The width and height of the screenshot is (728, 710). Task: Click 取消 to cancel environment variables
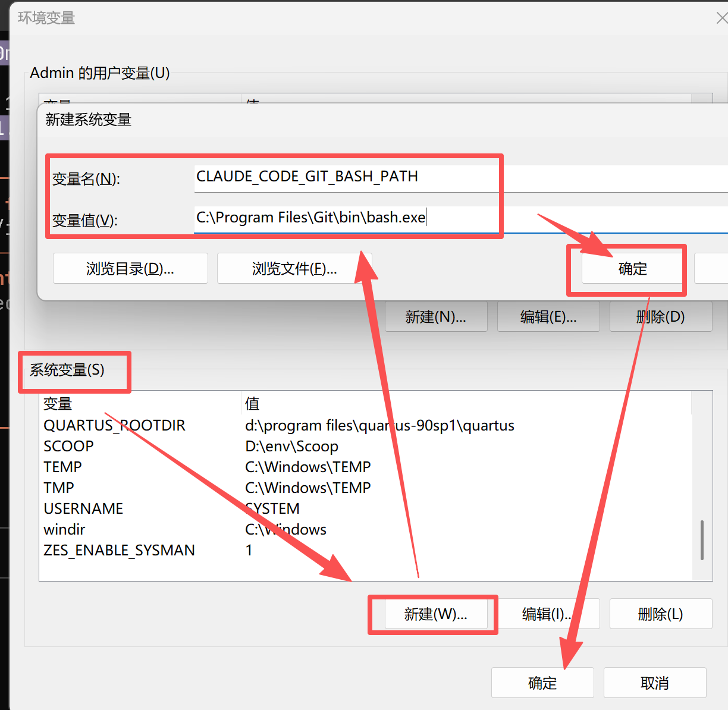click(654, 683)
